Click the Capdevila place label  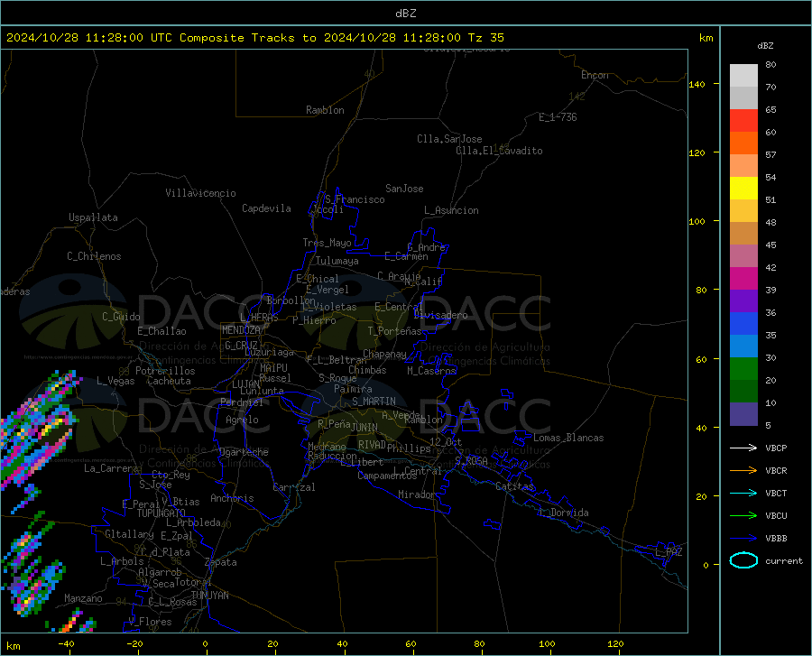point(266,208)
